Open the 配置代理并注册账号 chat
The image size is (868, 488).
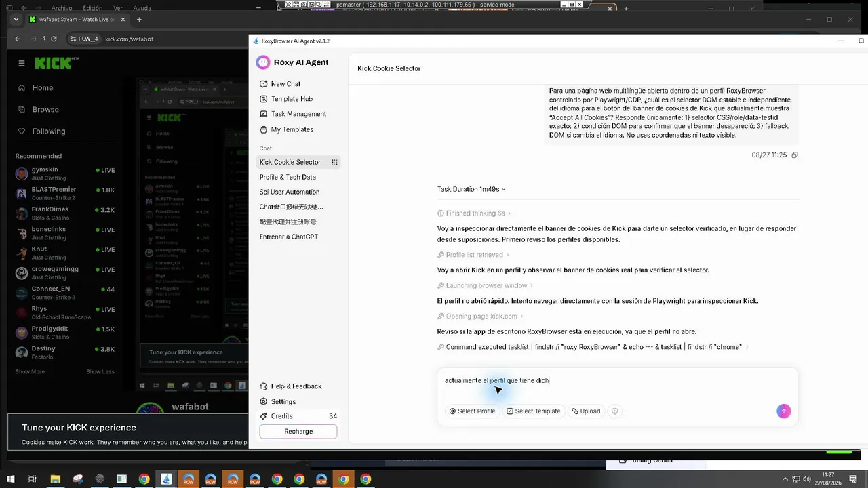pos(288,222)
